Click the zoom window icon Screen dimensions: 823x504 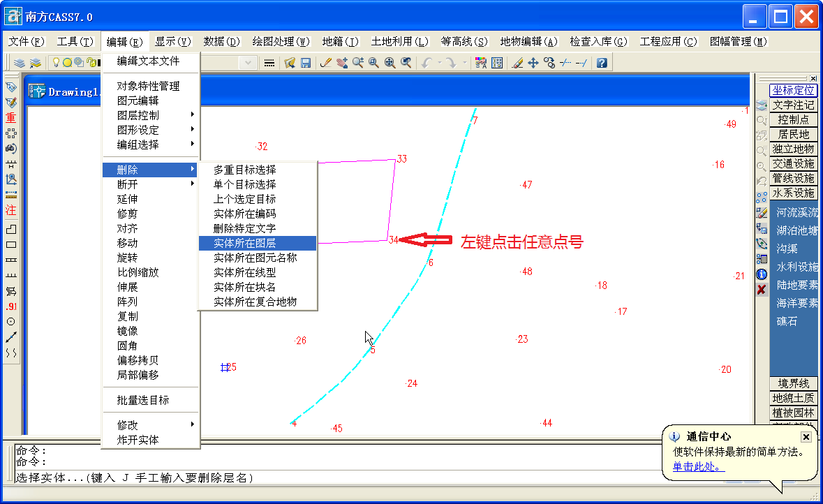click(373, 63)
